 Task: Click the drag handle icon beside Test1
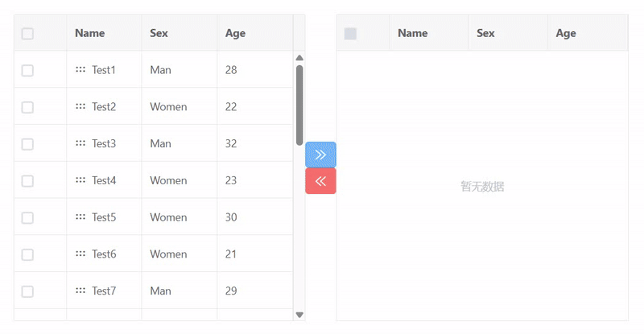point(80,70)
